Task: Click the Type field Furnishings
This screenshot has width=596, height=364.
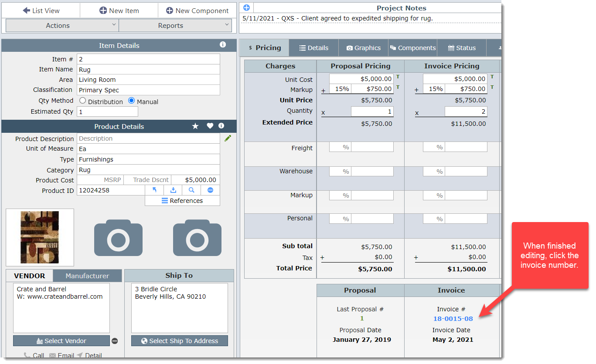Action: pyautogui.click(x=148, y=159)
